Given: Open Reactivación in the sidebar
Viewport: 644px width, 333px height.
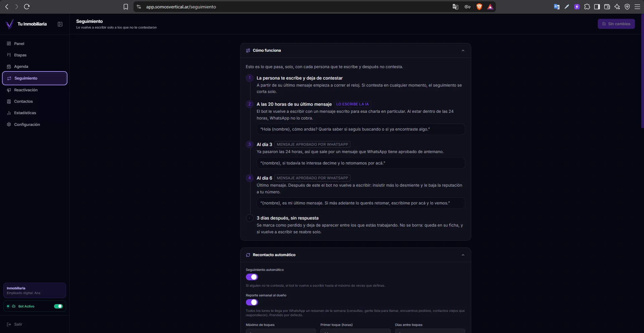Looking at the screenshot, I should pos(35,90).
